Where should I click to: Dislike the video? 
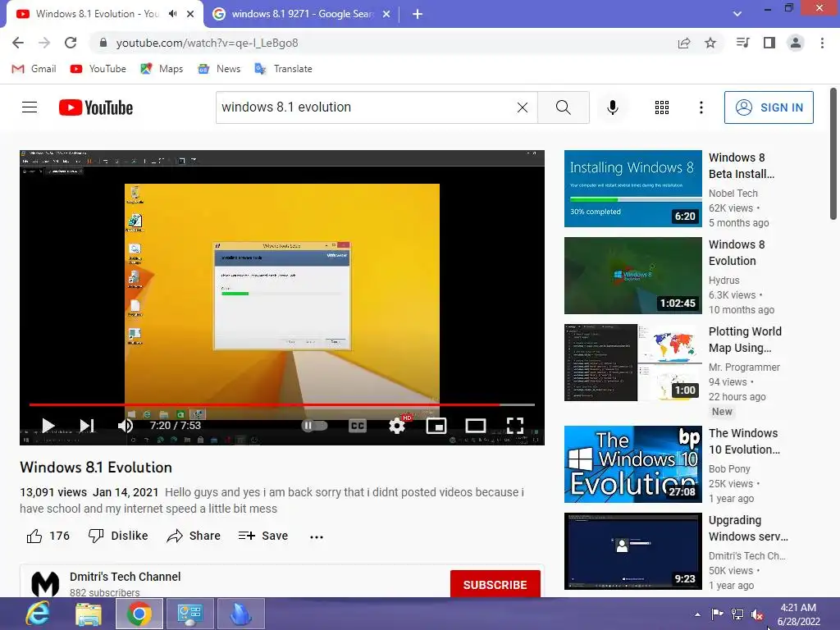tap(118, 536)
